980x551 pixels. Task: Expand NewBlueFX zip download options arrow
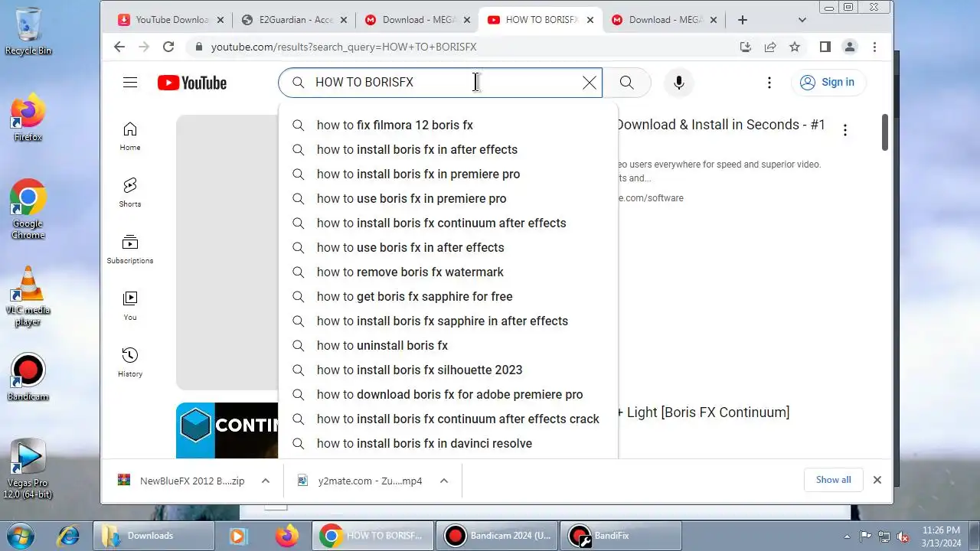point(266,481)
